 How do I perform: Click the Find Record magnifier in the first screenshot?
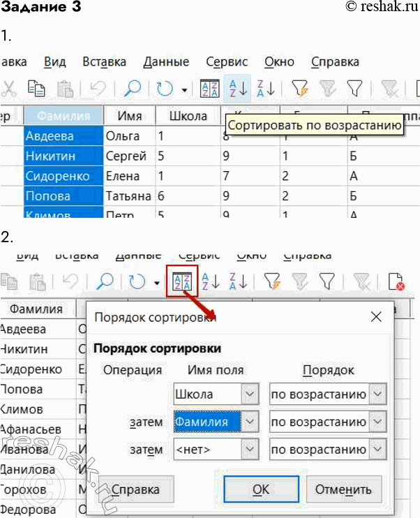point(133,89)
